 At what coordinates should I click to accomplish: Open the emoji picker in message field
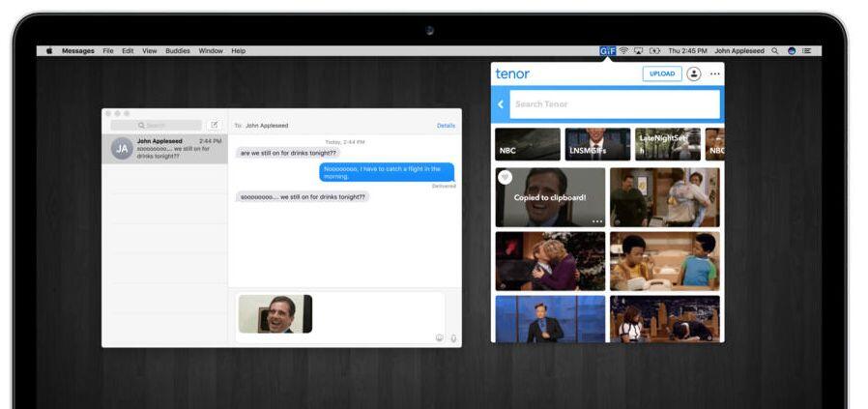click(x=439, y=337)
